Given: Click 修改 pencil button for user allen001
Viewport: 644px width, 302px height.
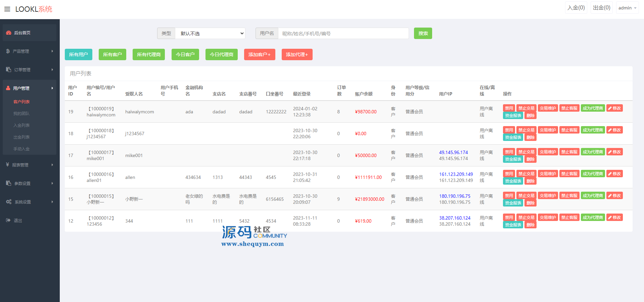Looking at the screenshot, I should point(614,174).
